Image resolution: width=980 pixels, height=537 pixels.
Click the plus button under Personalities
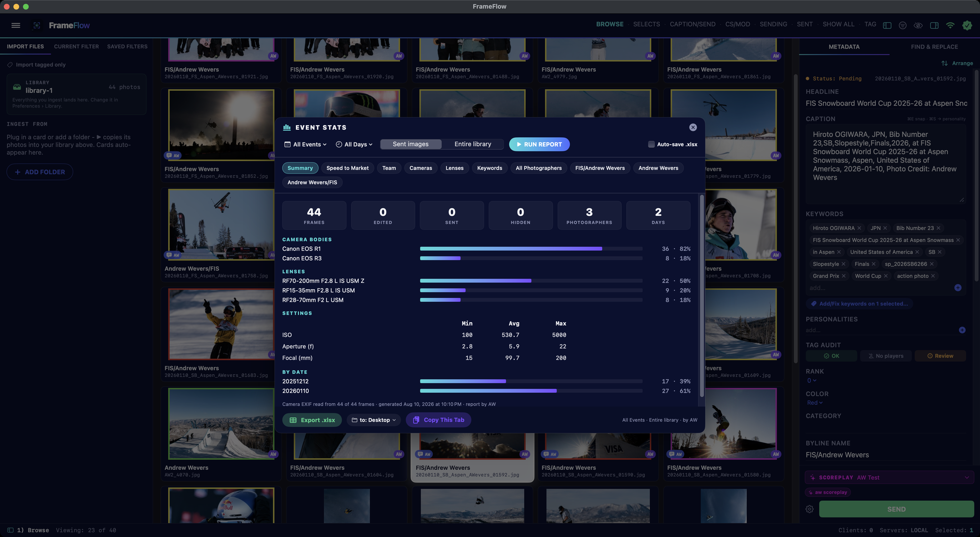pyautogui.click(x=962, y=330)
